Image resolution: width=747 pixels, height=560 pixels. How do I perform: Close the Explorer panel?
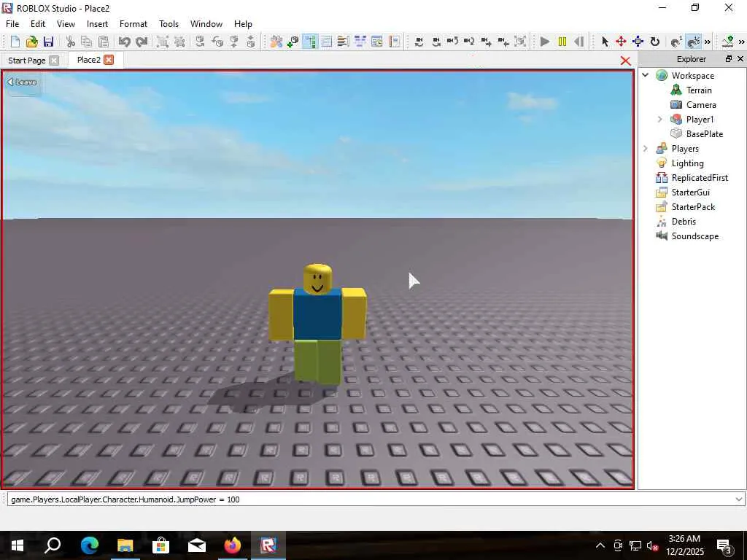pyautogui.click(x=740, y=58)
